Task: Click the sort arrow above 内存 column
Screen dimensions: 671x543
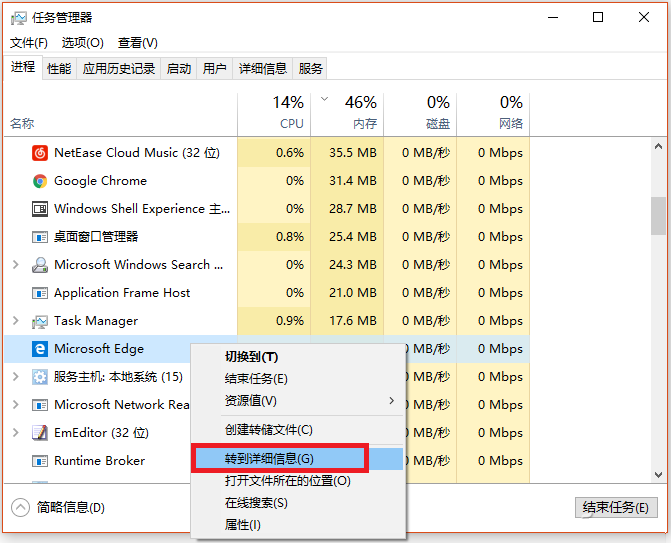Action: click(324, 99)
